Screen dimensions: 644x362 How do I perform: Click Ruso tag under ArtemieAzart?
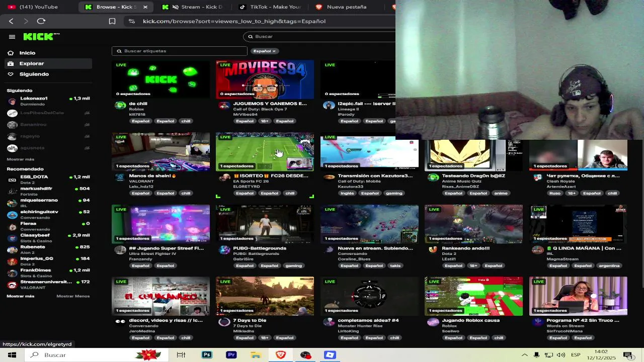(x=555, y=194)
